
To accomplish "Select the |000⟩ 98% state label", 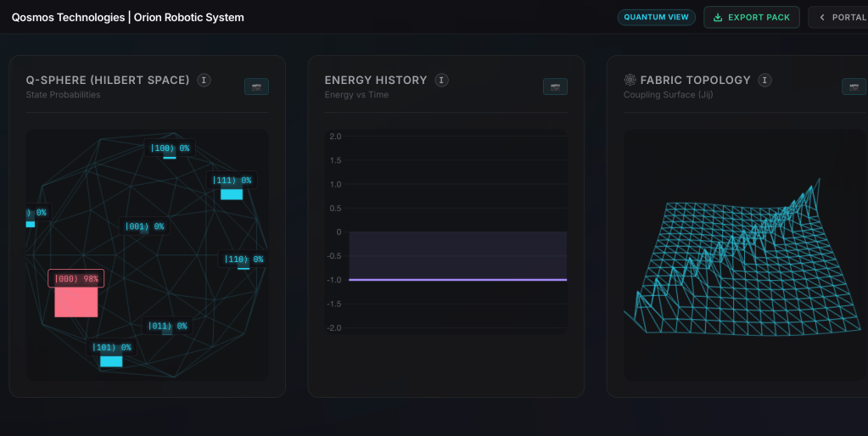I will [x=76, y=278].
